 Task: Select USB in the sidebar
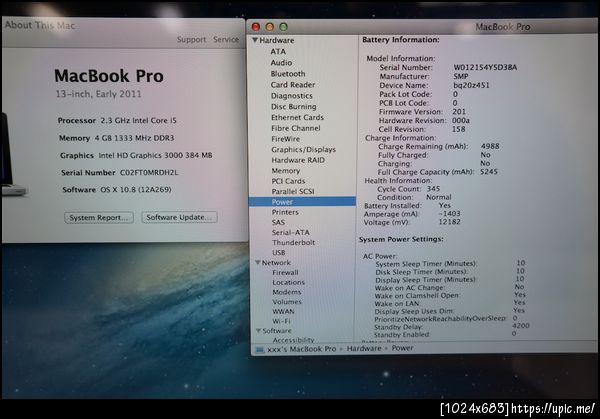pos(279,252)
